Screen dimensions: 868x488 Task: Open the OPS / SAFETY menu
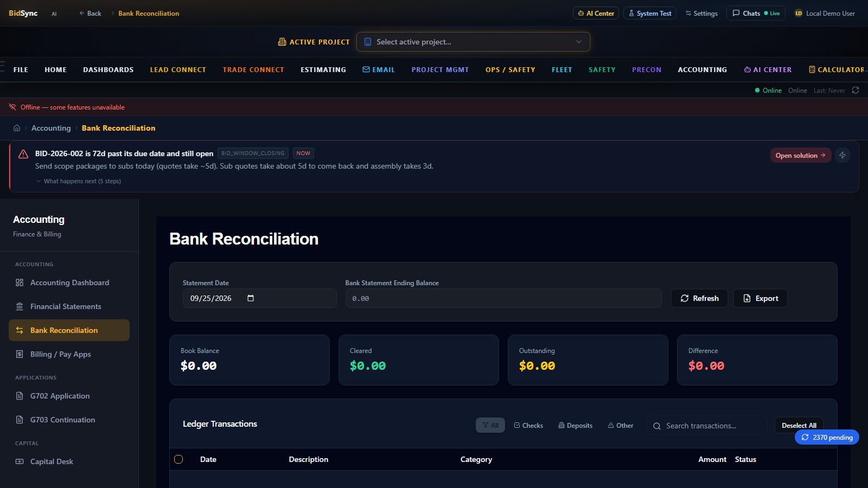coord(510,69)
